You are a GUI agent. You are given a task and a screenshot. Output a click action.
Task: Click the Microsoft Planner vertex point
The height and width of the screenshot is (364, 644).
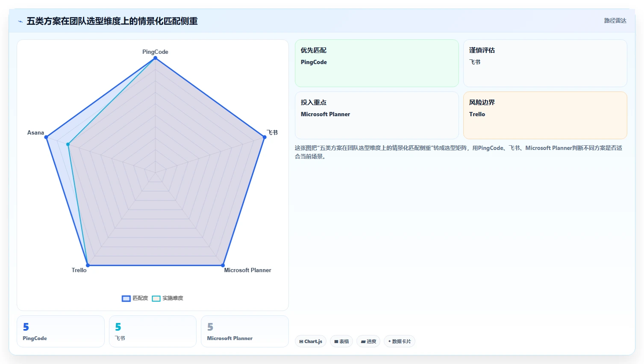[x=223, y=265]
